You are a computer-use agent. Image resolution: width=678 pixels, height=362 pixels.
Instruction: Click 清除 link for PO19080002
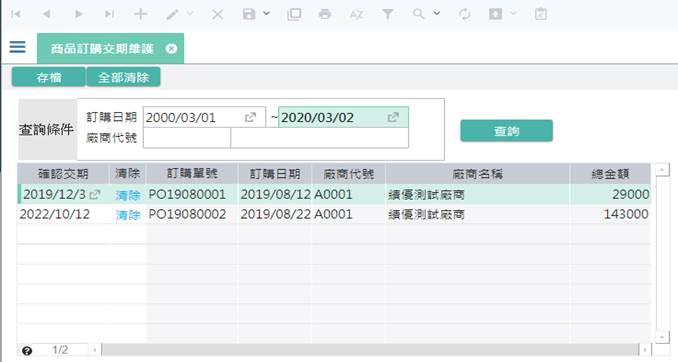pyautogui.click(x=128, y=215)
